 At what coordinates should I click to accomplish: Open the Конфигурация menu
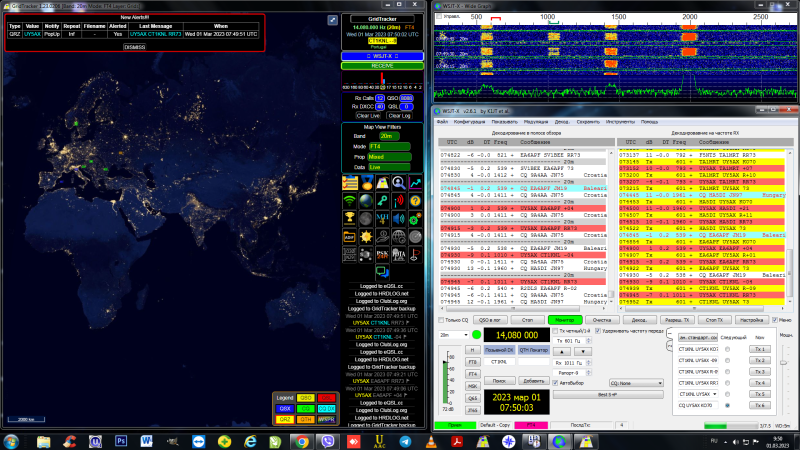(x=469, y=122)
